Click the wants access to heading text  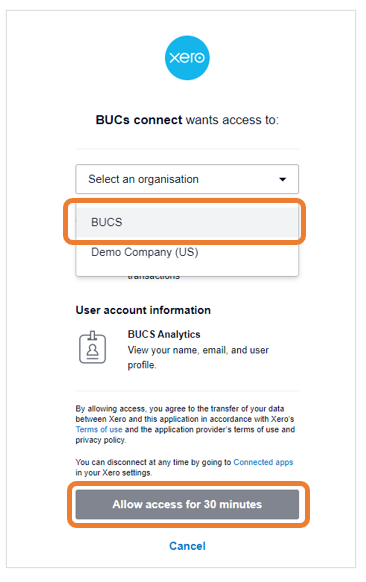coord(232,120)
